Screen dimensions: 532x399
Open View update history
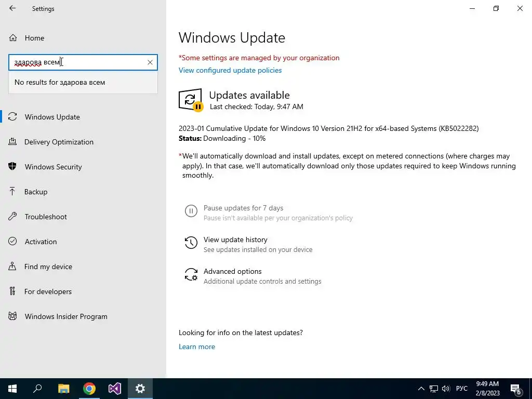click(x=235, y=240)
